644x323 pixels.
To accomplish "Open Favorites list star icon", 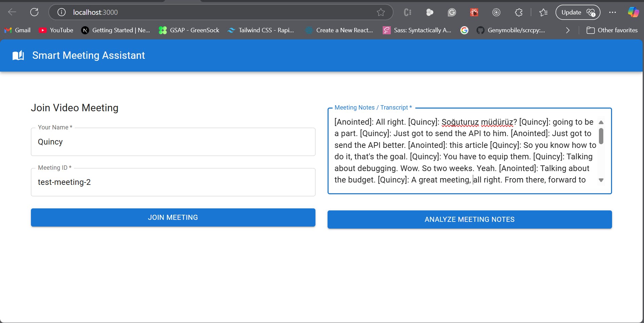I will 543,12.
